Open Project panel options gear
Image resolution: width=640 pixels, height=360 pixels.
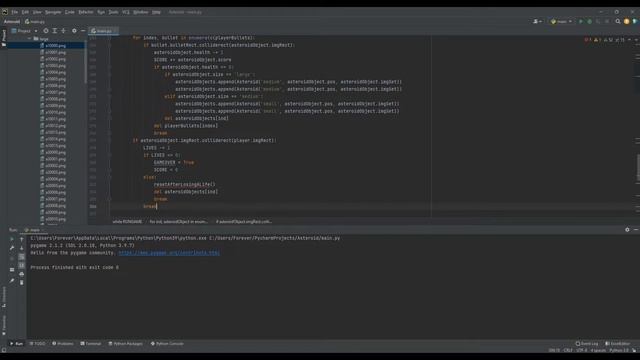point(74,31)
